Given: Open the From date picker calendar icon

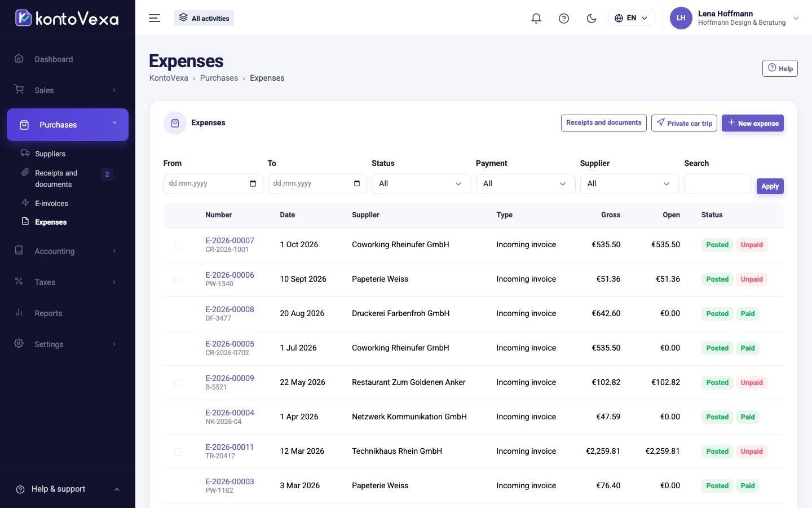Looking at the screenshot, I should [253, 183].
